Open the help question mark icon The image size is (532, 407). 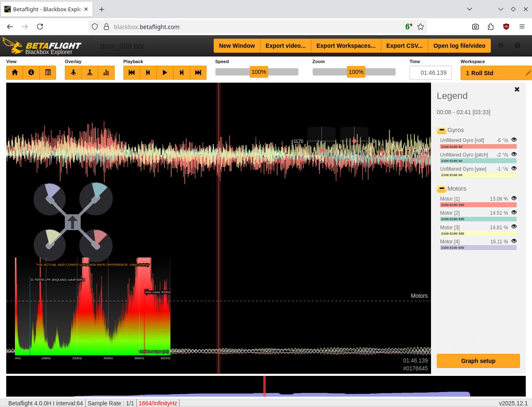517,46
